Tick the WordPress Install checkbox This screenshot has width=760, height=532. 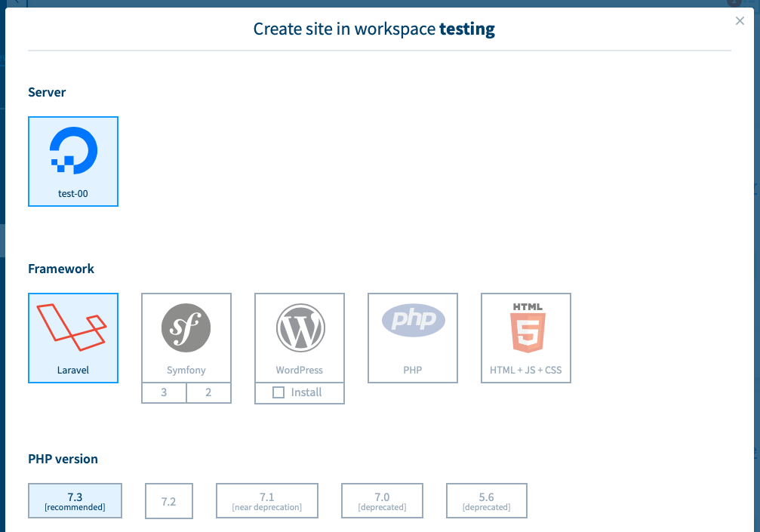pyautogui.click(x=278, y=392)
